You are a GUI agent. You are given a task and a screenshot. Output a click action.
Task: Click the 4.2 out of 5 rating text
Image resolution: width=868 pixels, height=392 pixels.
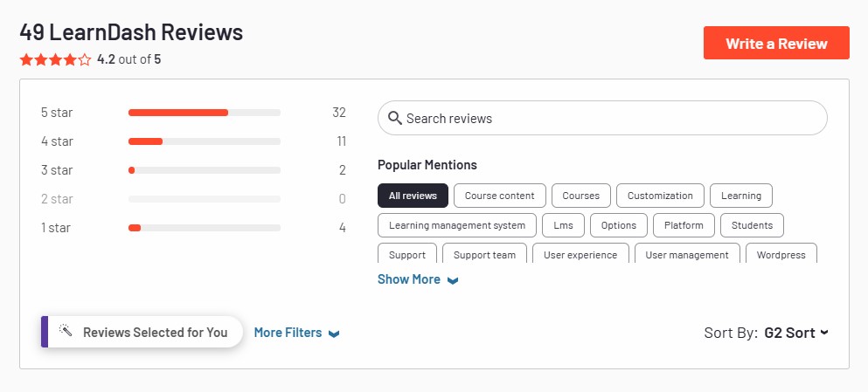[129, 59]
